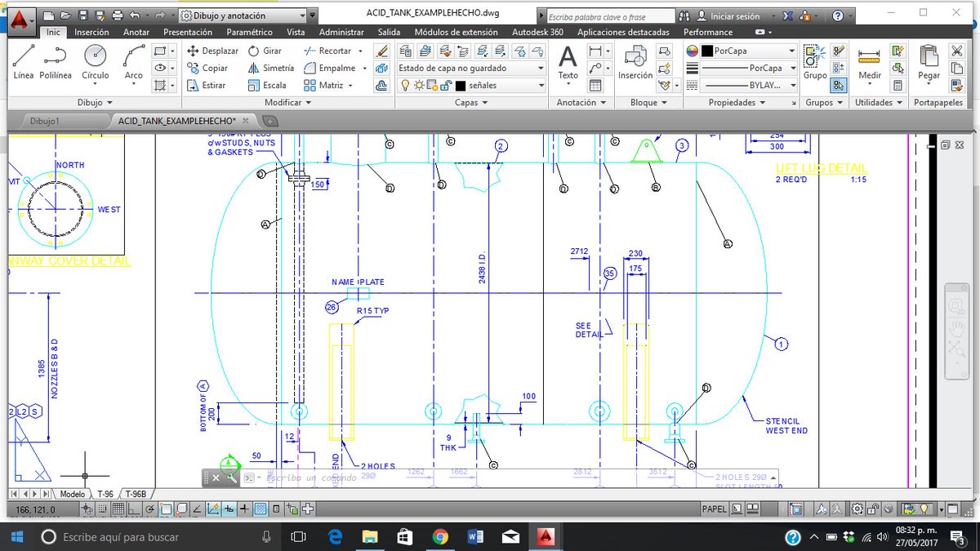Switch to the Dibujo1 document tab
This screenshot has width=980, height=551.
pyautogui.click(x=46, y=120)
